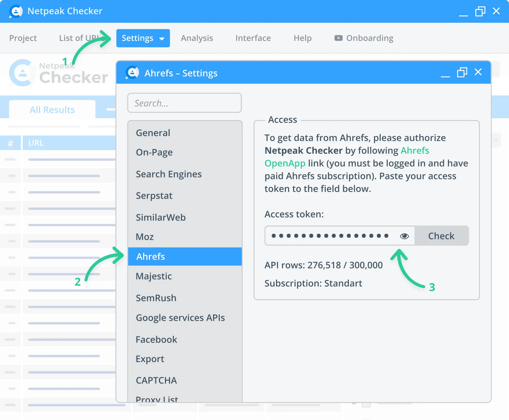Open the Analysis menu
Viewport: 509px width, 420px height.
[197, 38]
